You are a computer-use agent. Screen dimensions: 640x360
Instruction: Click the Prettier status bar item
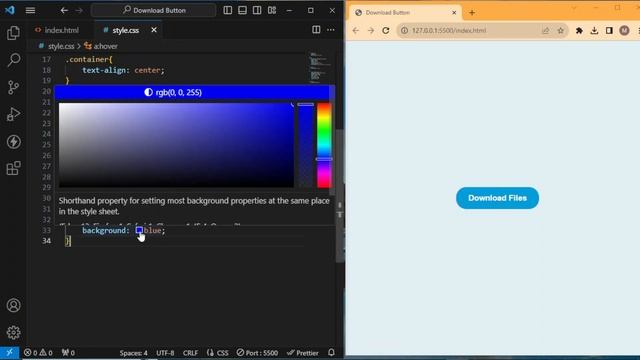click(x=303, y=353)
